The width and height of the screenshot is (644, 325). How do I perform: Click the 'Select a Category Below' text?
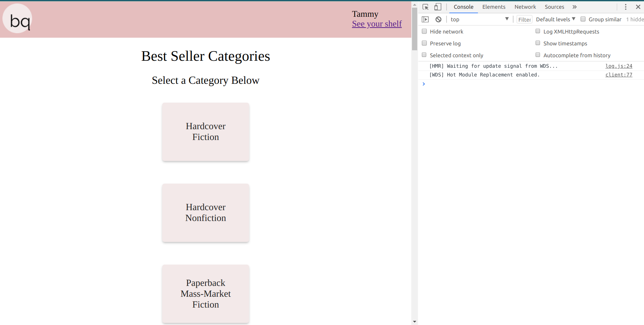coord(205,80)
